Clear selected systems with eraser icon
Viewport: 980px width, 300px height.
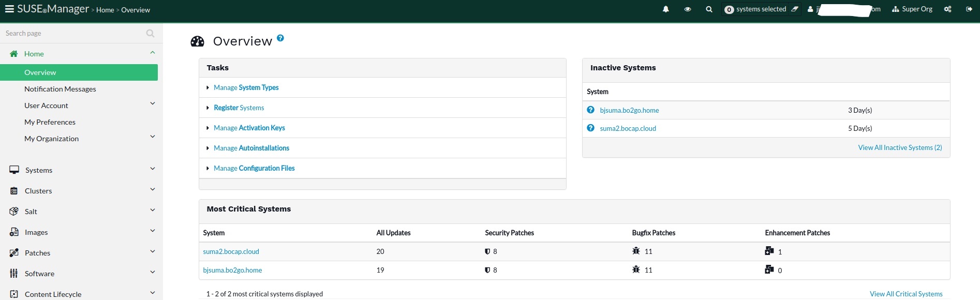pyautogui.click(x=795, y=9)
